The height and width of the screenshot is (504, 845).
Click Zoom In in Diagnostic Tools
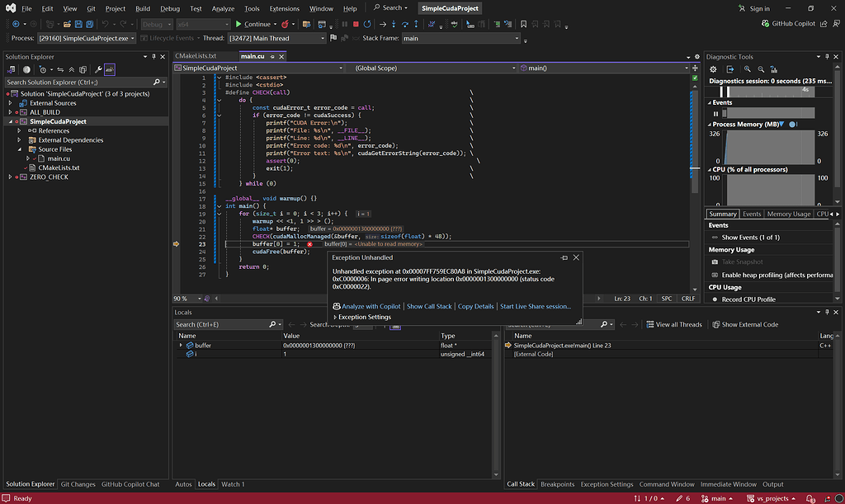pyautogui.click(x=748, y=69)
